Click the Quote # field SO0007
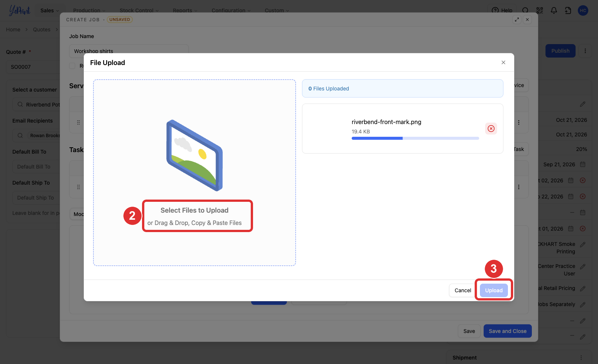 tap(33, 67)
